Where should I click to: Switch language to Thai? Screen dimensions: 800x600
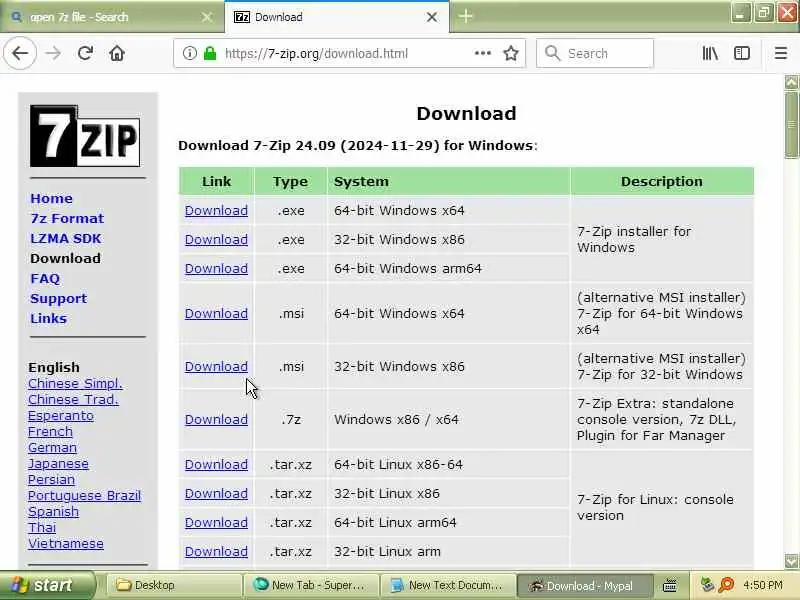click(x=42, y=528)
